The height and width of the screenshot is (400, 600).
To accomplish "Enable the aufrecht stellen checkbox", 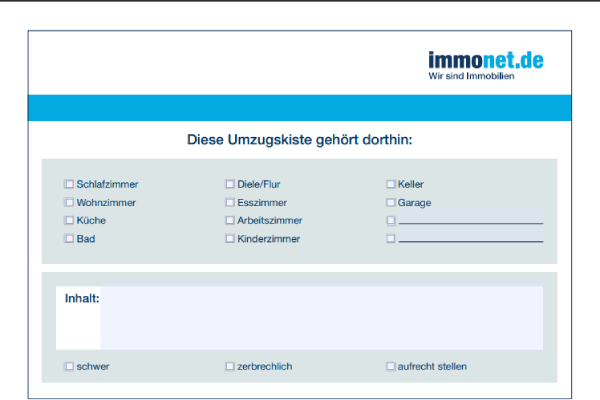I will [x=391, y=366].
